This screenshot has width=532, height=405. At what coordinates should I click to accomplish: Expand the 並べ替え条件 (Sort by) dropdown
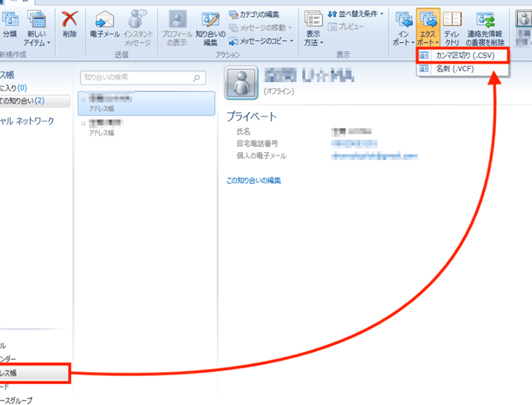(x=355, y=14)
